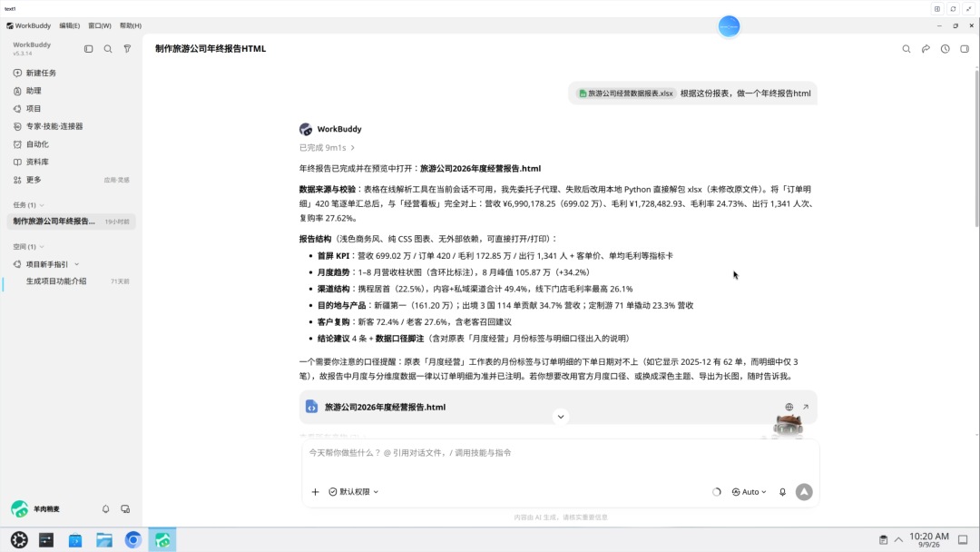Add attachment with plus icon
Image resolution: width=980 pixels, height=552 pixels.
315,492
